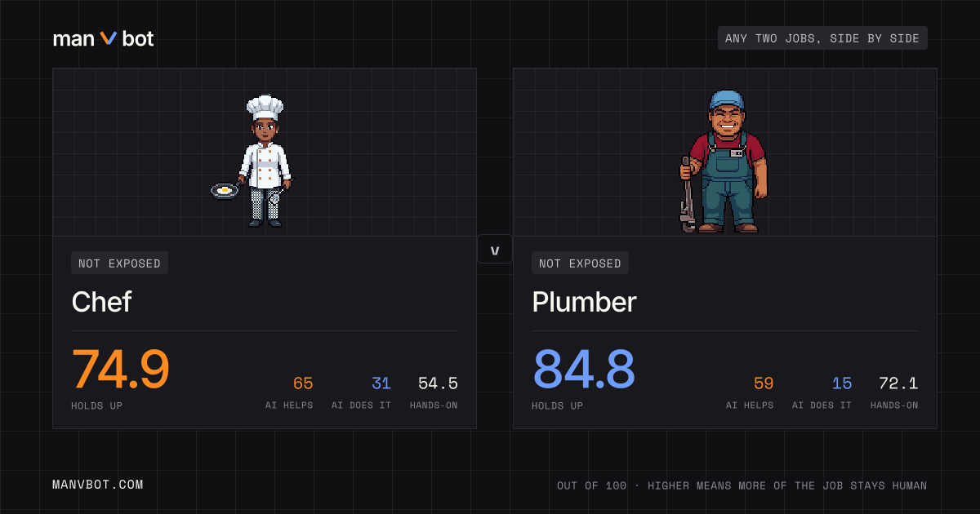Click the blue V mark in the logo
Viewport: 980px width, 514px height.
click(109, 38)
